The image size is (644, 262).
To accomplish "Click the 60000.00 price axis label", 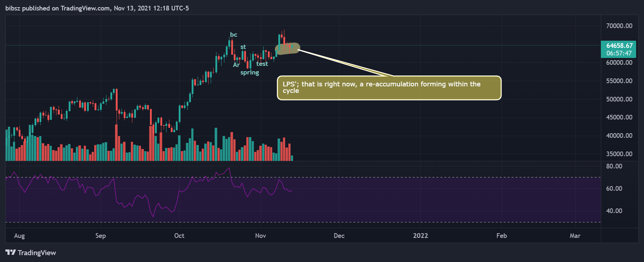I will (619, 63).
